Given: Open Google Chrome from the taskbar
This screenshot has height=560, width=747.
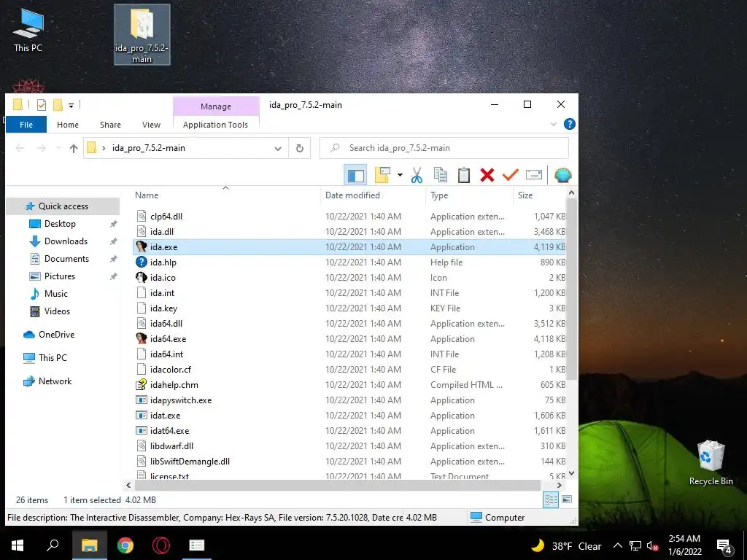Looking at the screenshot, I should point(125,545).
